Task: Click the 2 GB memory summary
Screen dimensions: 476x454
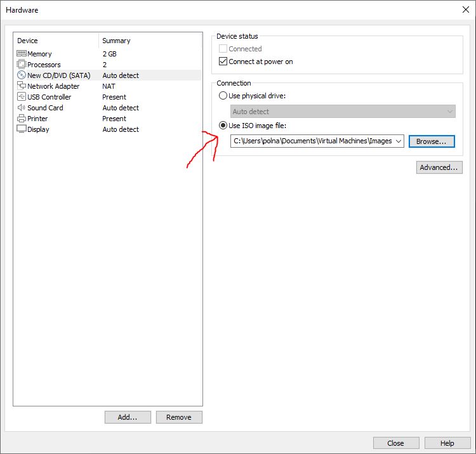Action: point(110,54)
